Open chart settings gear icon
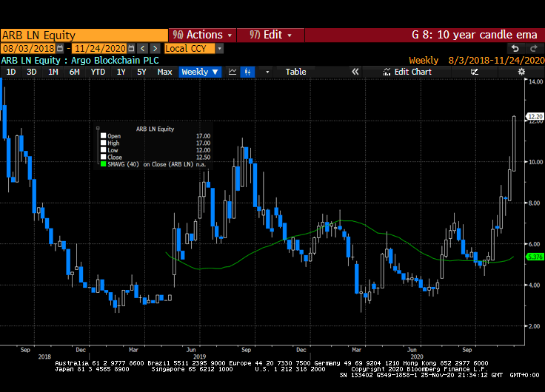This screenshot has height=392, width=545. coord(521,72)
